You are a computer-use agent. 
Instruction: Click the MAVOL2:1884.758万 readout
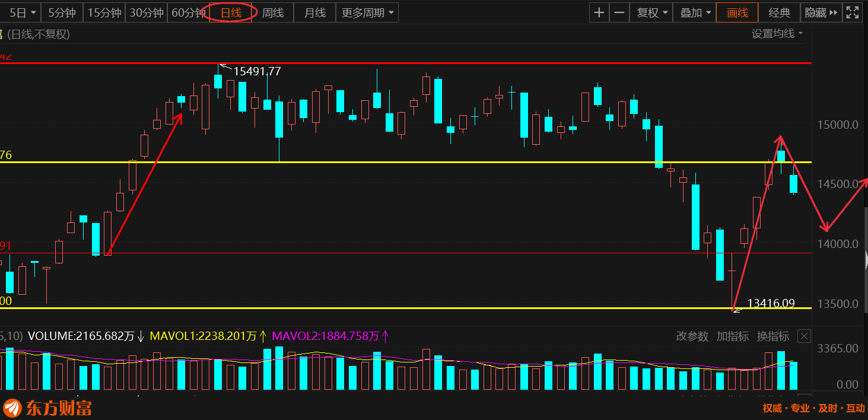click(325, 336)
